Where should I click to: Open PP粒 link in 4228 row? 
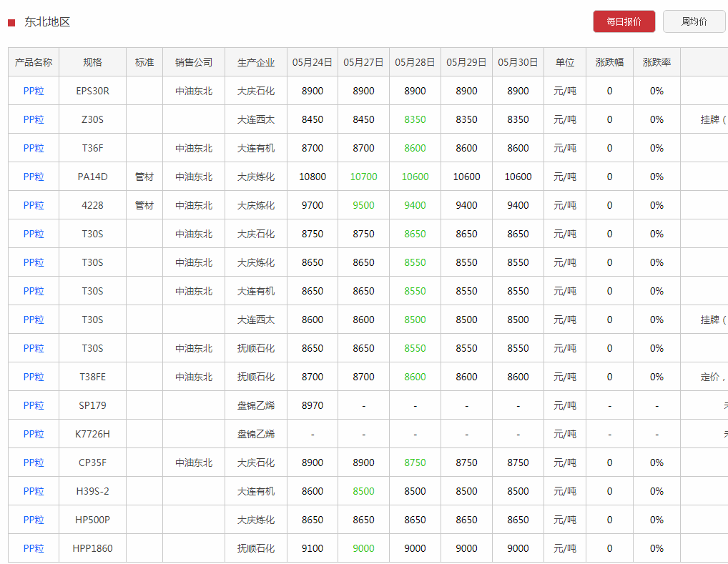pos(34,205)
